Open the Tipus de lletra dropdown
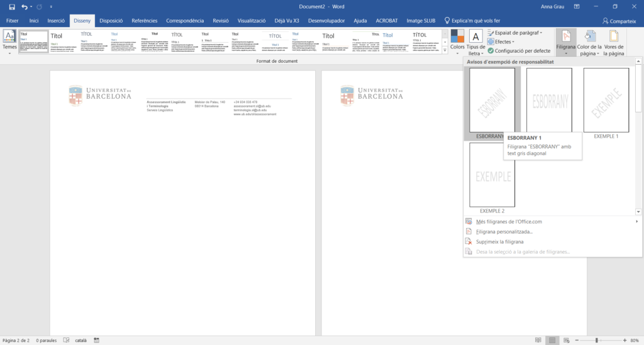This screenshot has width=644, height=345. (475, 41)
